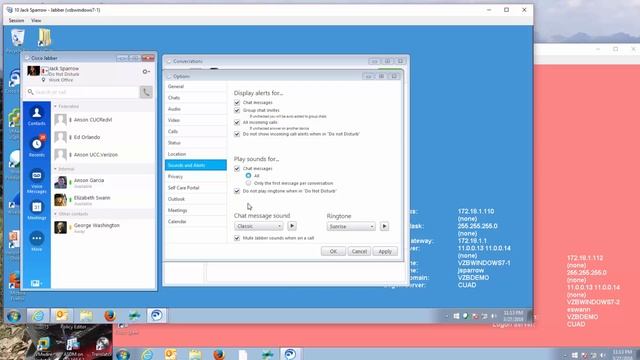Open the Jabber settings gear menu

tap(146, 71)
